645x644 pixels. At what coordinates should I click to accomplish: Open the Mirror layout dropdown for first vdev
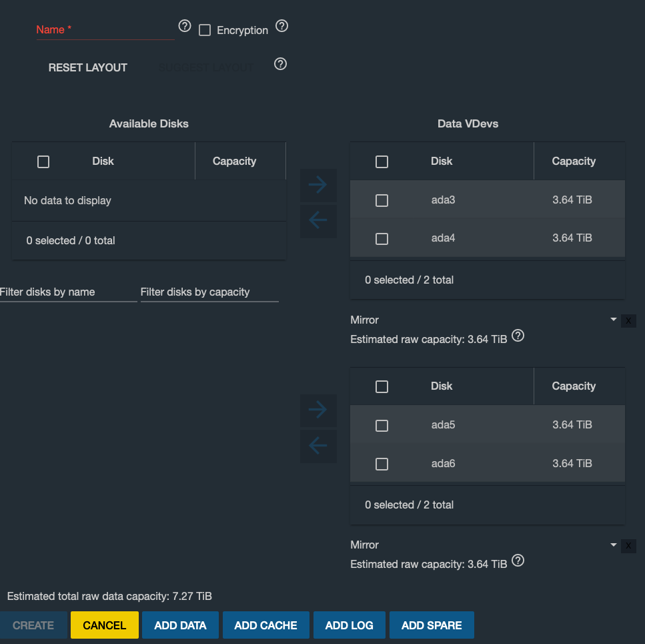pos(484,320)
